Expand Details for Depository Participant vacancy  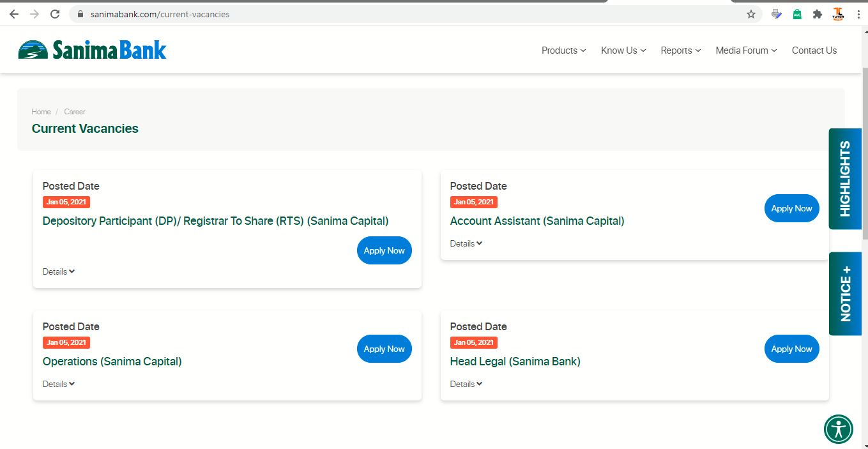pyautogui.click(x=59, y=271)
